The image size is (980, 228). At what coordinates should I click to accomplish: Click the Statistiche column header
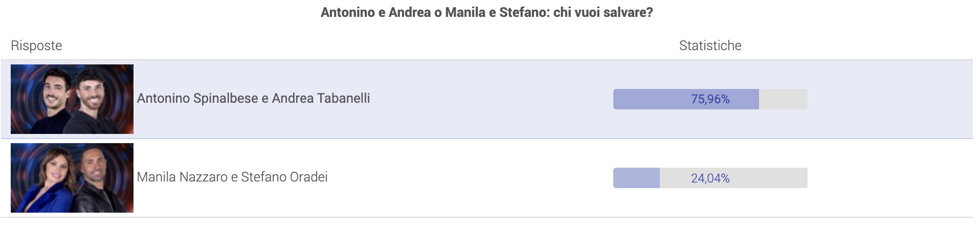click(x=710, y=45)
